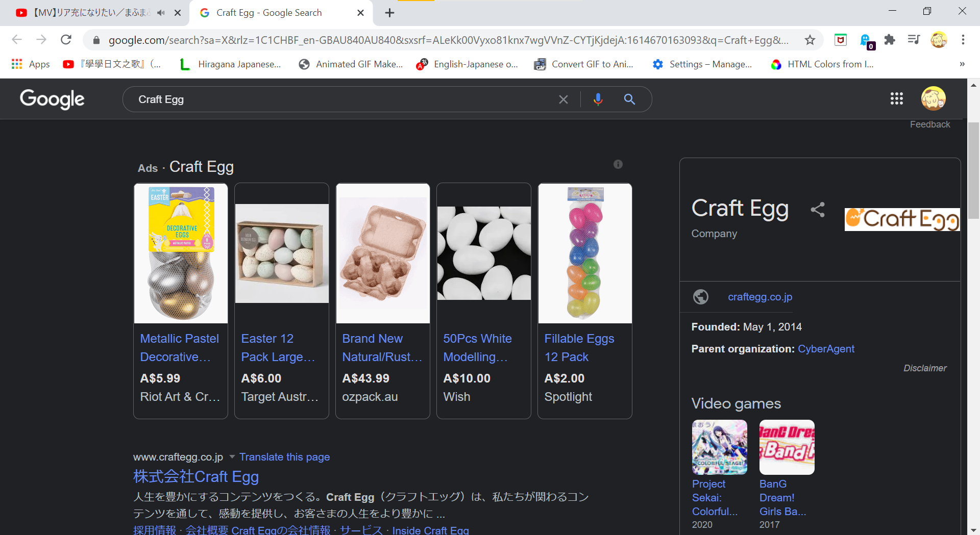Bookmark this page with star icon

[810, 40]
